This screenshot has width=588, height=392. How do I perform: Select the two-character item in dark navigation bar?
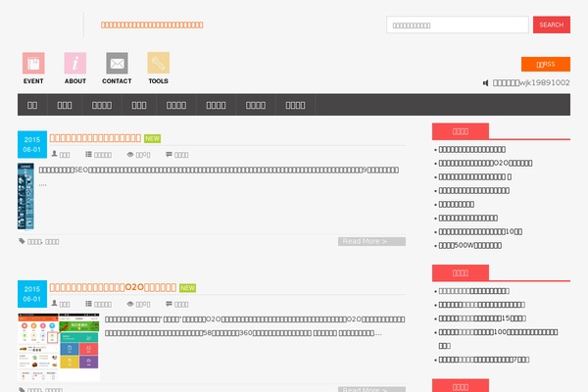click(x=32, y=105)
